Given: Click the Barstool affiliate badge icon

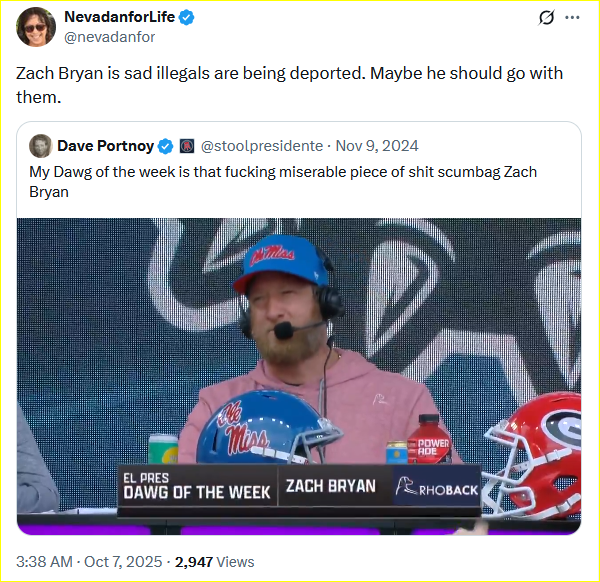Looking at the screenshot, I should [187, 146].
